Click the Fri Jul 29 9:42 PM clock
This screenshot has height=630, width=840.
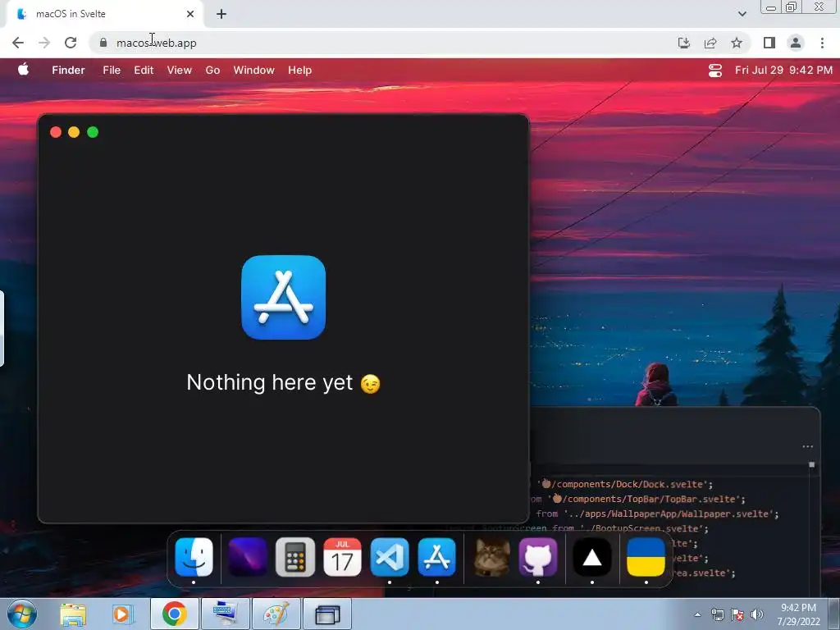click(783, 71)
